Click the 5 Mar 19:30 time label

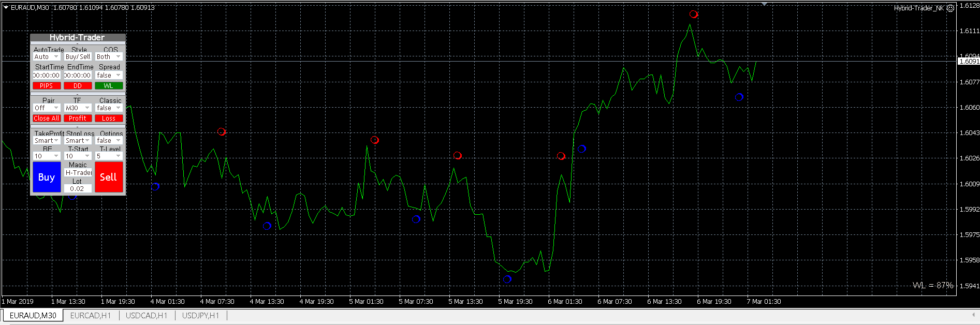point(515,301)
